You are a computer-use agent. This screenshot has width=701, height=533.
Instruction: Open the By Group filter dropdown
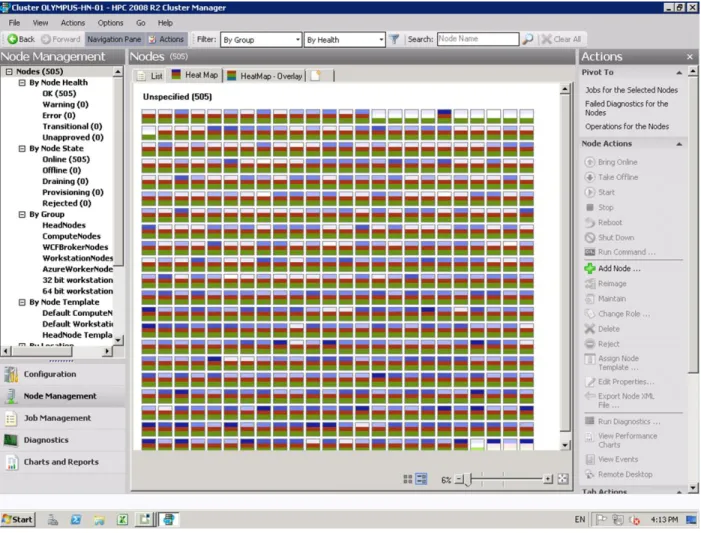coord(261,40)
